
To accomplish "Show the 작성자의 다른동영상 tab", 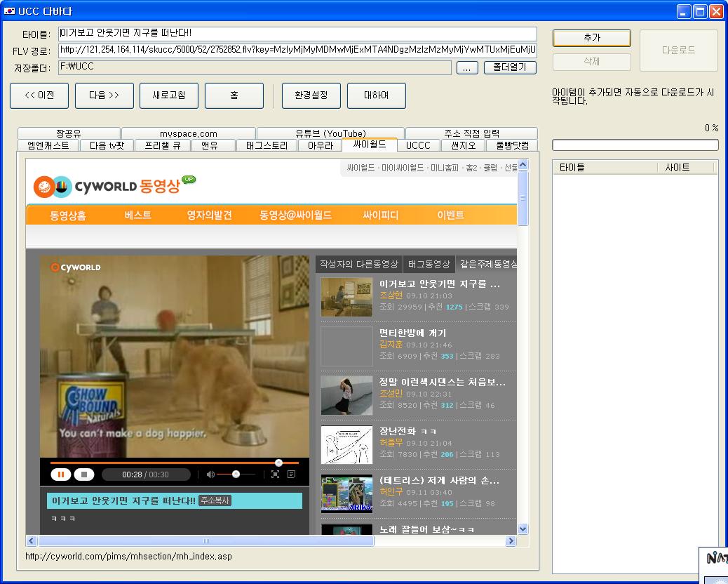I will pos(359,265).
